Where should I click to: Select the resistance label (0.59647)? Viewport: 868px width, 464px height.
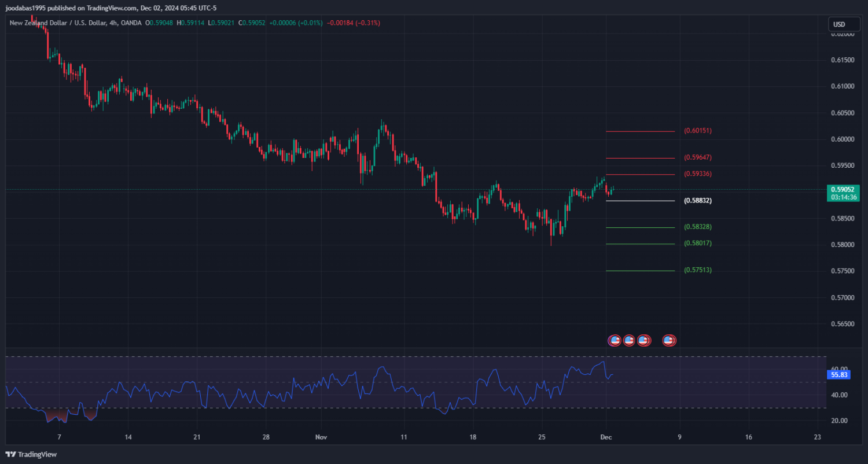[x=697, y=157]
